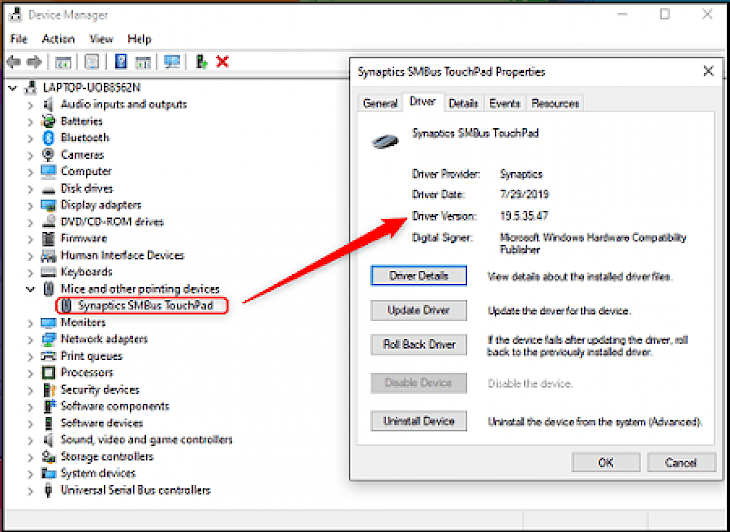Expand the Display adapters node

(30, 205)
